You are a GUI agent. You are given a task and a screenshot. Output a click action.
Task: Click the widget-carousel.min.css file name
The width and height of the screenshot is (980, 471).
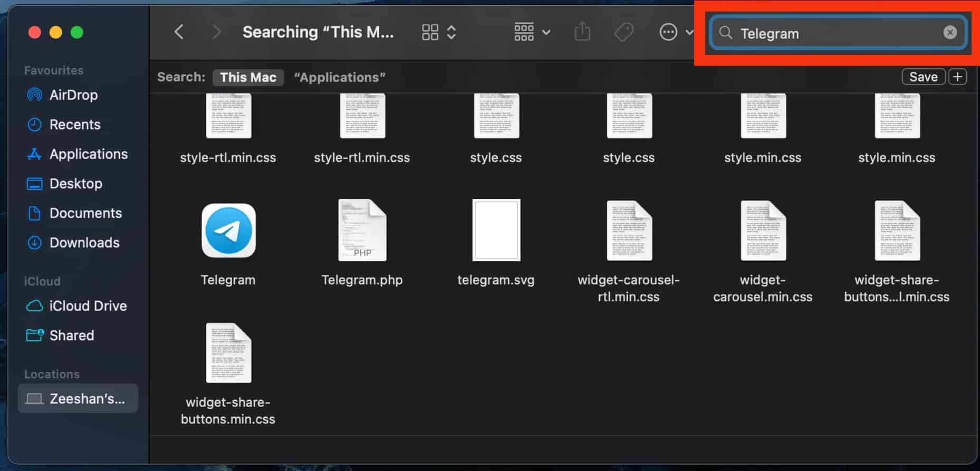[763, 289]
